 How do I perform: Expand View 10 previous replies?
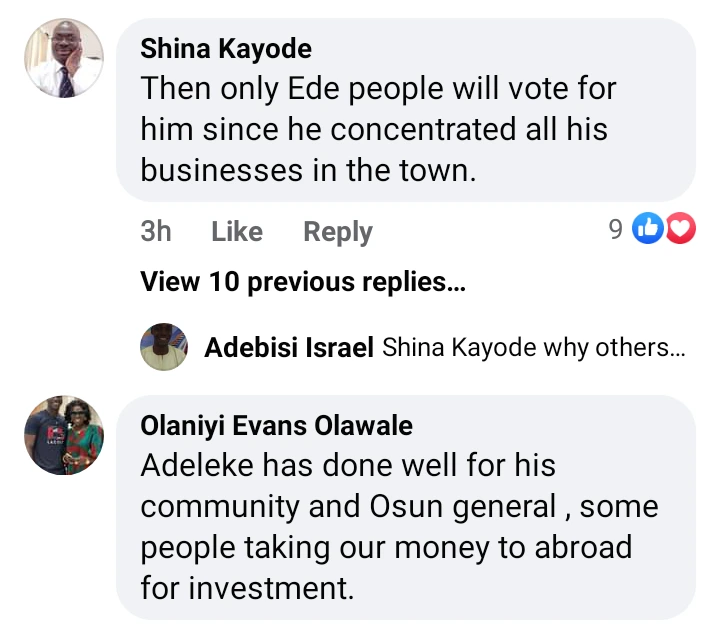303,282
